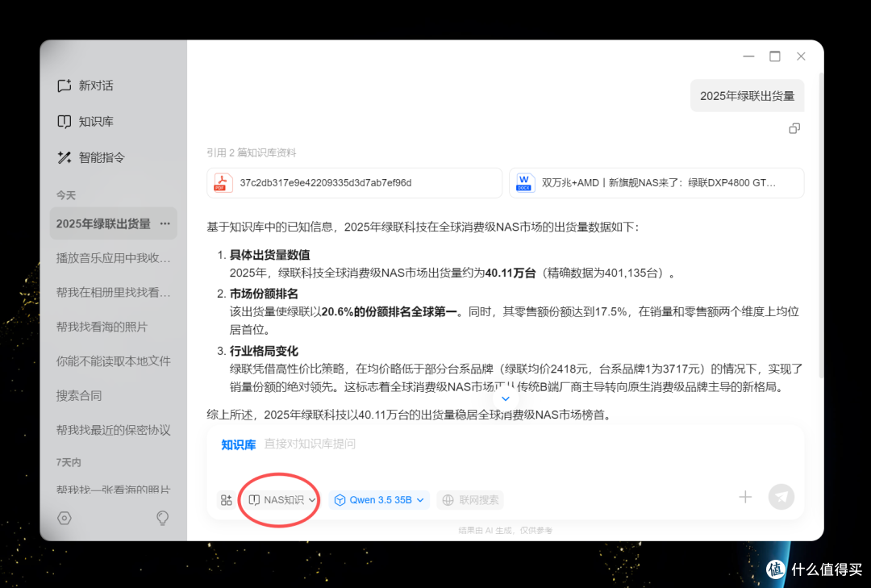This screenshot has width=871, height=588.
Task: Click the chat scrollbar on right edge
Action: click(x=821, y=225)
